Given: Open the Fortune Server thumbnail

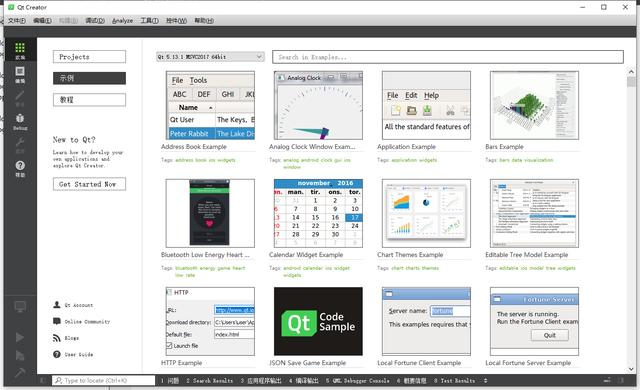Looking at the screenshot, I should point(534,321).
